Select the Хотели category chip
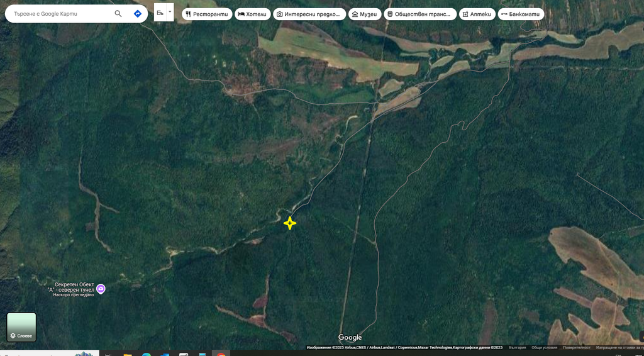This screenshot has width=644, height=356. click(252, 14)
